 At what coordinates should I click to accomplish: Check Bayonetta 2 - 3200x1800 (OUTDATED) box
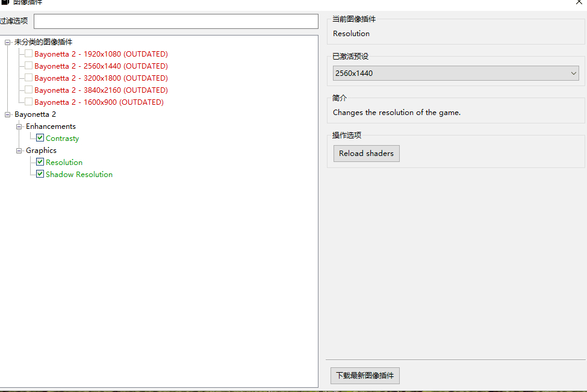(28, 78)
